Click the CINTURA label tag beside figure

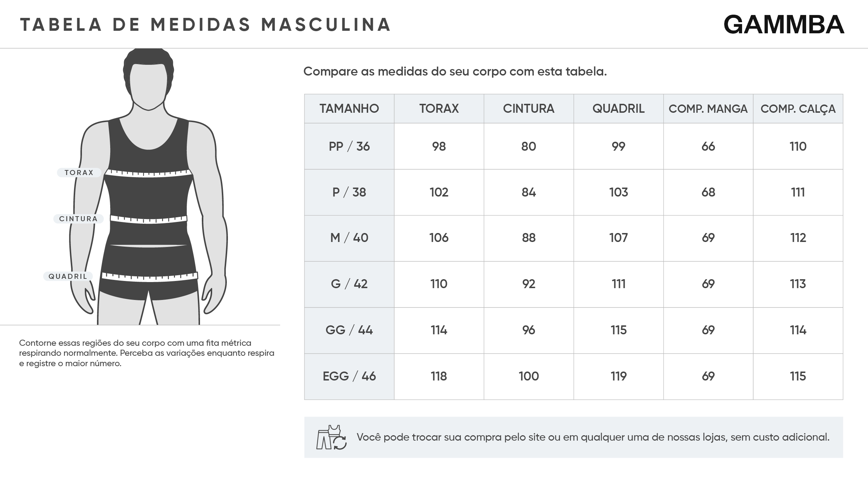tap(78, 219)
